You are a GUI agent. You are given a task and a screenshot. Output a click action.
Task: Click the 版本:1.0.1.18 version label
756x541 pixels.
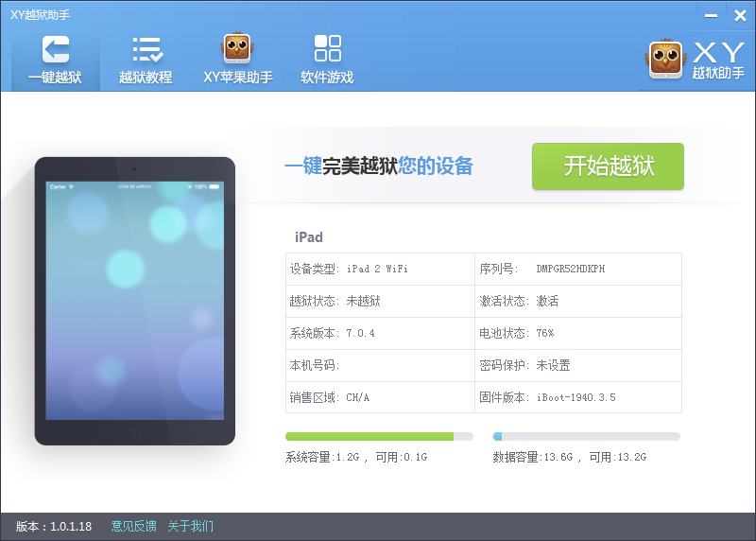click(x=54, y=526)
